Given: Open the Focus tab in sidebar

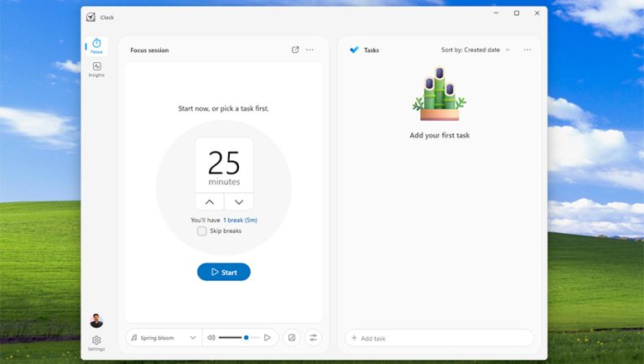Looking at the screenshot, I should click(x=96, y=46).
